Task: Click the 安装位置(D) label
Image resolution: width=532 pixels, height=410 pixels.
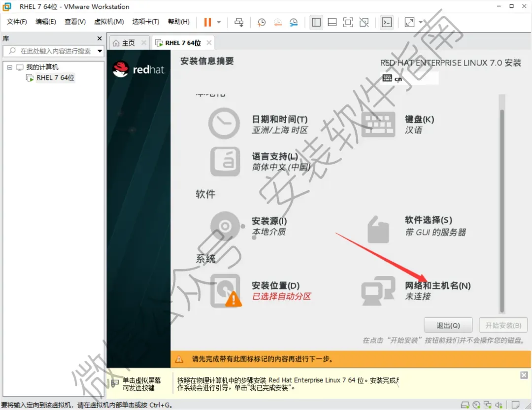Action: pos(275,286)
